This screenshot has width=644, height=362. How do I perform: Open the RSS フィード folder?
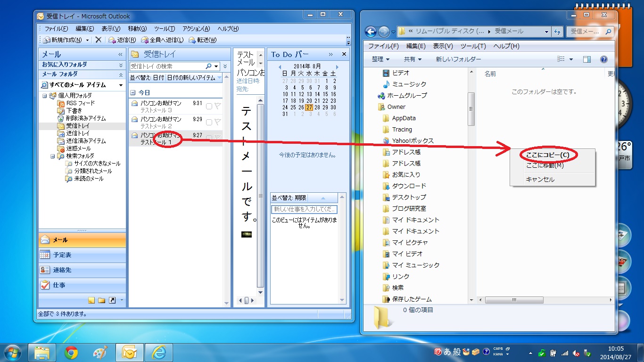click(75, 103)
